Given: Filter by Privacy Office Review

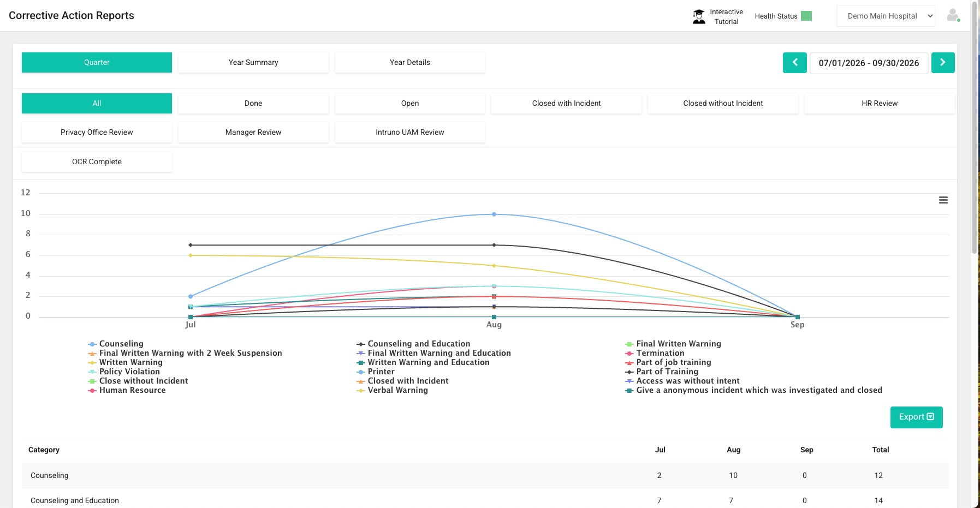Looking at the screenshot, I should coord(97,132).
